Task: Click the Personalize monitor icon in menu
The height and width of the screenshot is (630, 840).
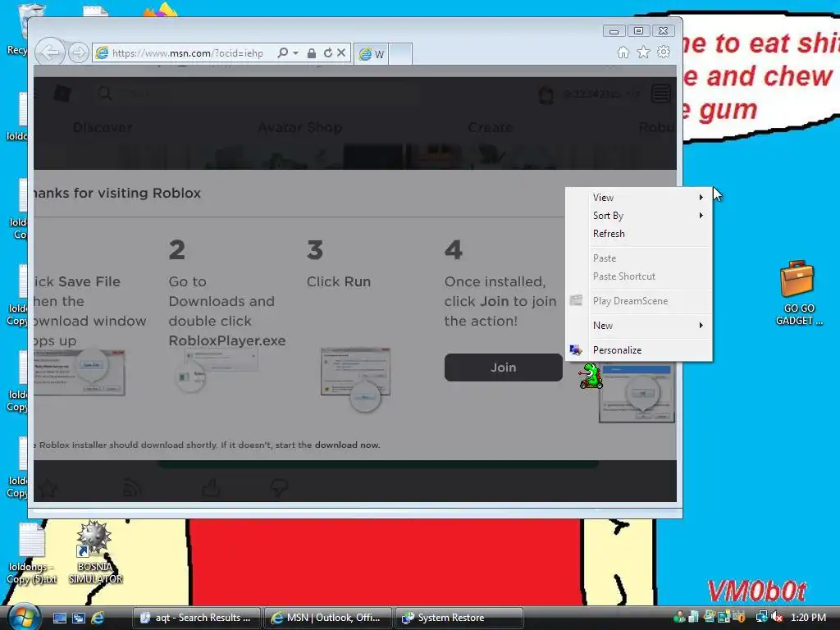Action: click(576, 350)
